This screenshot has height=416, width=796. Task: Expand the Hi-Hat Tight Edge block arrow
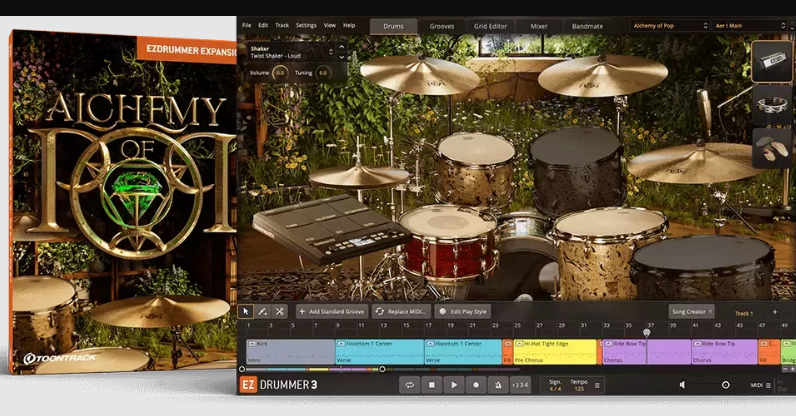519,344
